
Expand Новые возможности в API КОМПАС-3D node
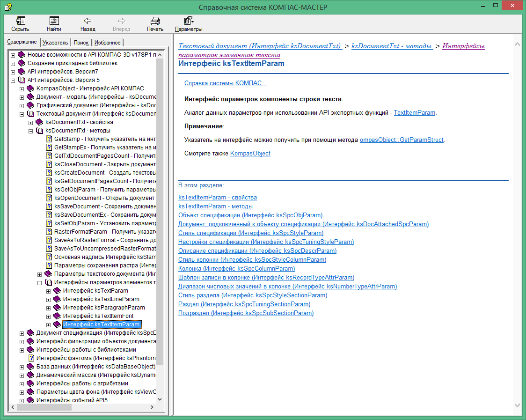(13, 55)
